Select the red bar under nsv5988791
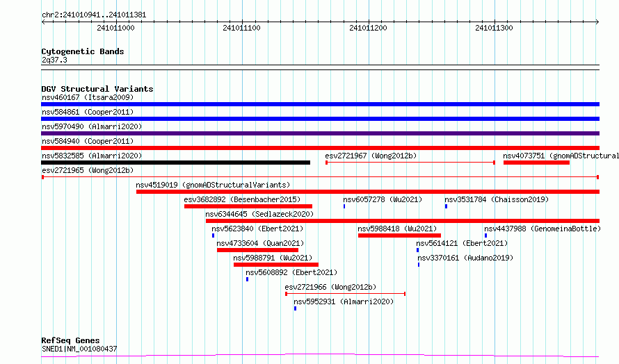Image resolution: width=619 pixels, height=364 pixels. point(276,265)
